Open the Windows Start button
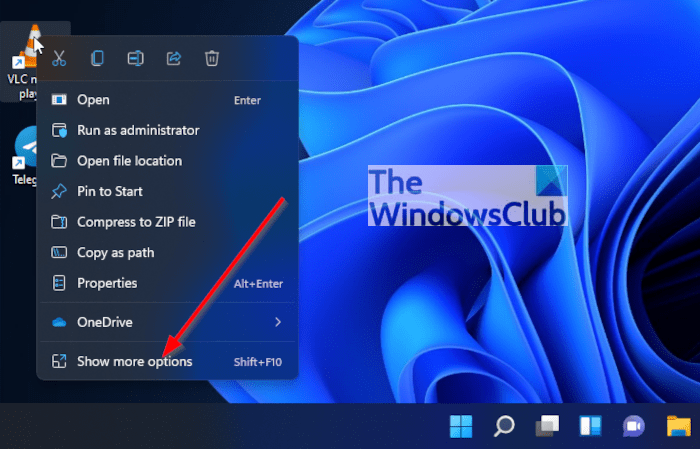The image size is (700, 449). pos(461,426)
